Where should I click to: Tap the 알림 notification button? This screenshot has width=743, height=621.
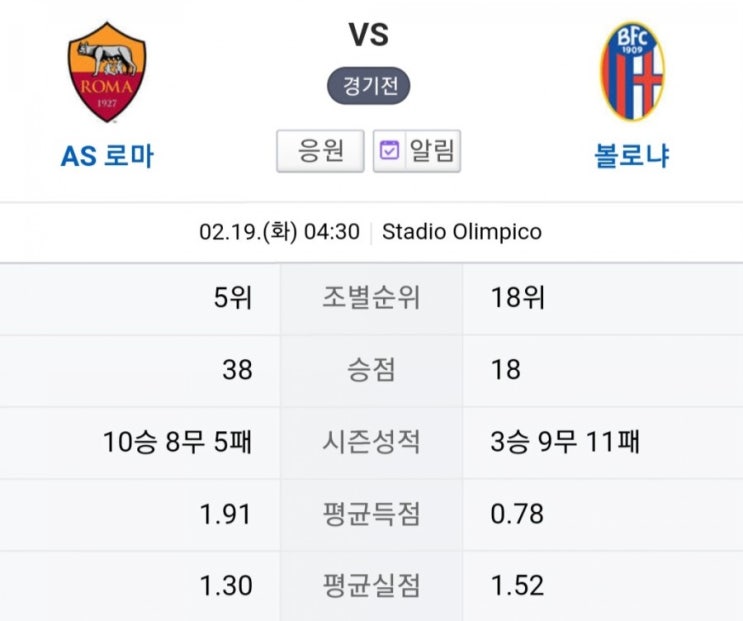417,151
